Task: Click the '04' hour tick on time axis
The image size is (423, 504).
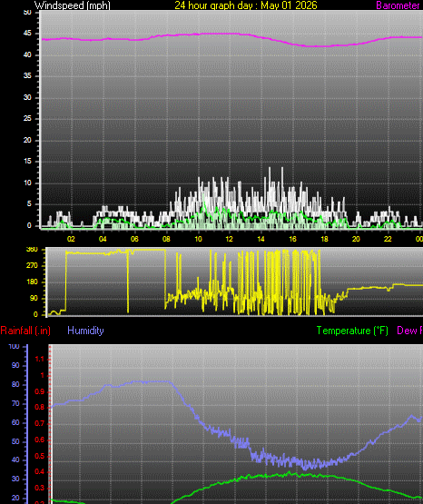Action: pyautogui.click(x=103, y=239)
